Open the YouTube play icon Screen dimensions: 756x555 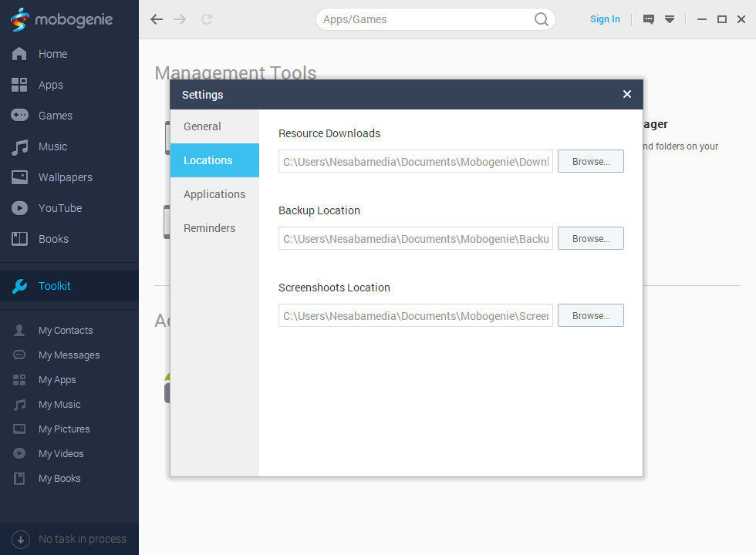click(19, 208)
